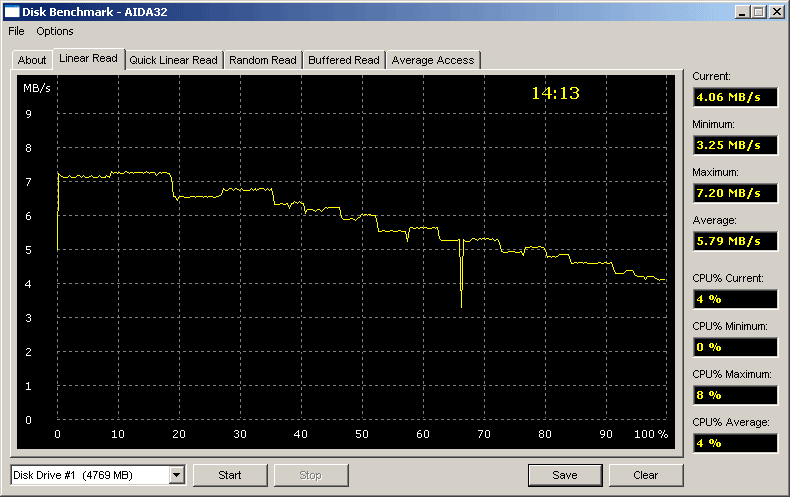Clear the benchmark graph
Screen dimensions: 790x497
645,475
